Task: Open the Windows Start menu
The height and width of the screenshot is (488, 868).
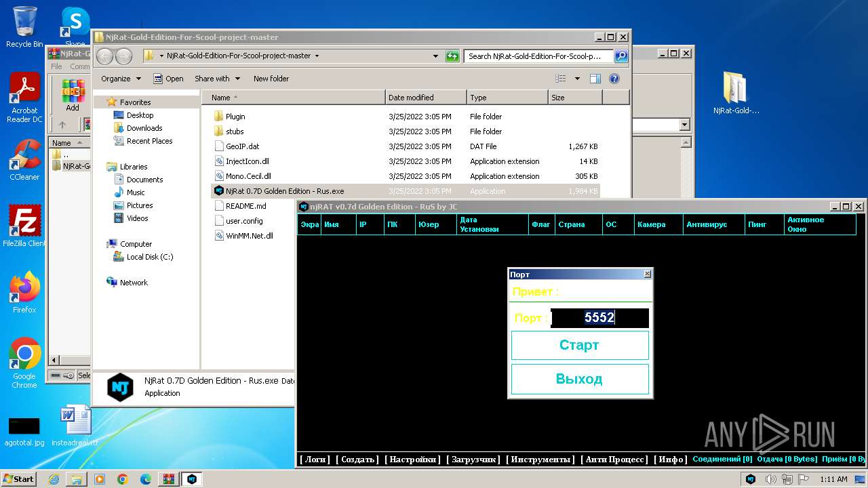Action: coord(19,479)
